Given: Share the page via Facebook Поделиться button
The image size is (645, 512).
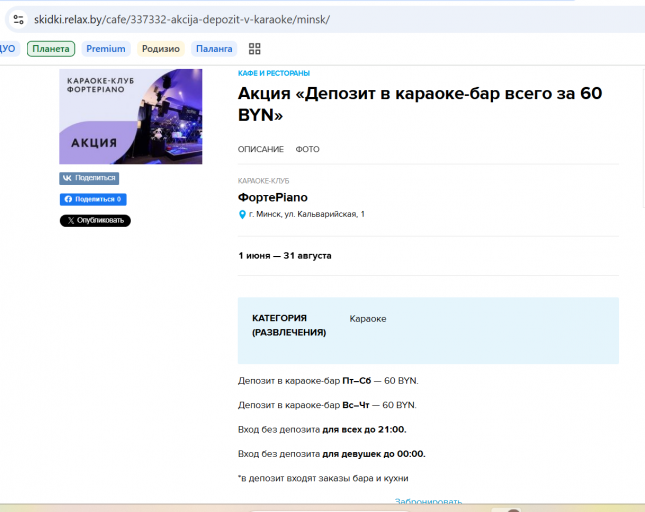Looking at the screenshot, I should pyautogui.click(x=93, y=199).
